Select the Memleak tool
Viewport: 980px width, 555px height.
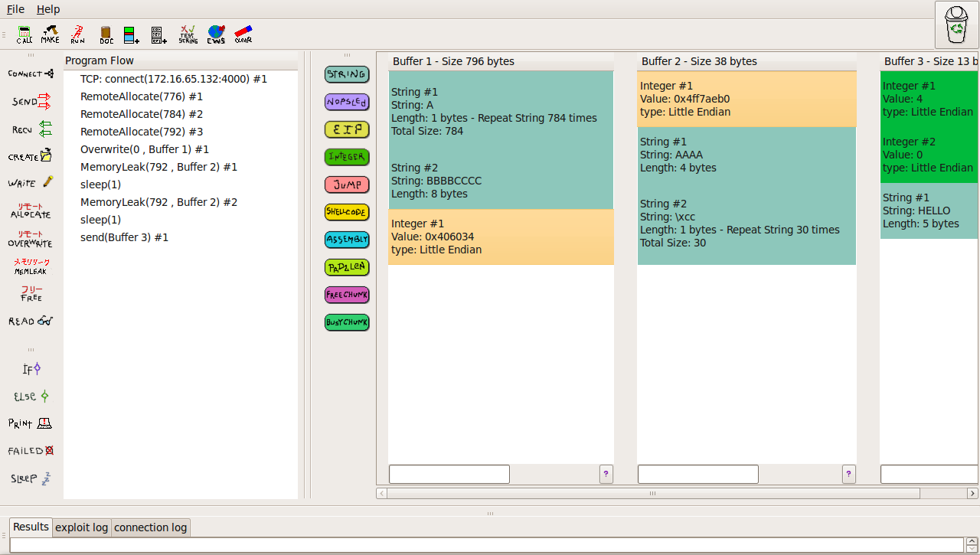pos(31,266)
